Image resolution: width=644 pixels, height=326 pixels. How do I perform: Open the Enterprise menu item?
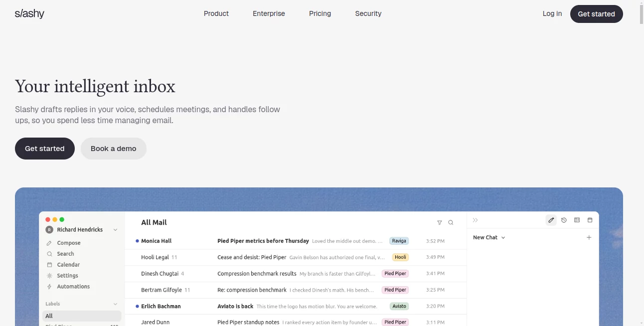[x=269, y=14]
